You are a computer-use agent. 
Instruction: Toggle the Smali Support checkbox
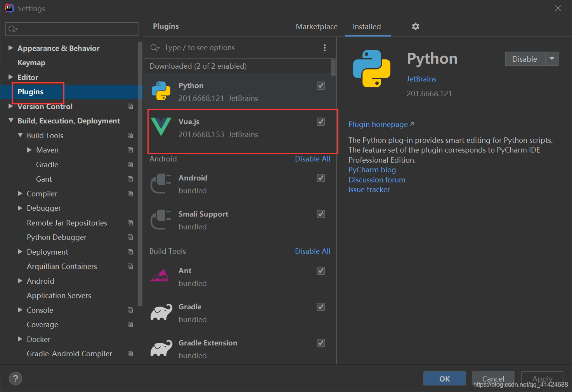(321, 214)
